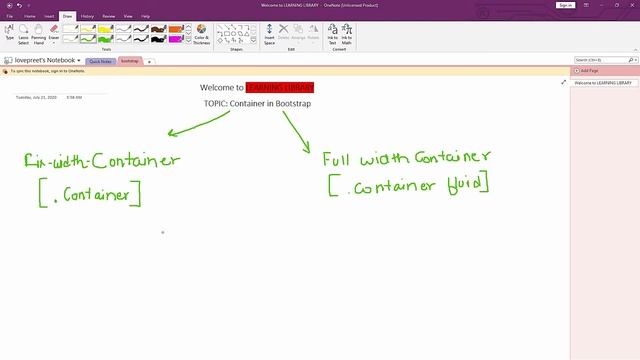The width and height of the screenshot is (640, 360).
Task: Open the Eraser options dropdown arrow
Action: coord(54,42)
